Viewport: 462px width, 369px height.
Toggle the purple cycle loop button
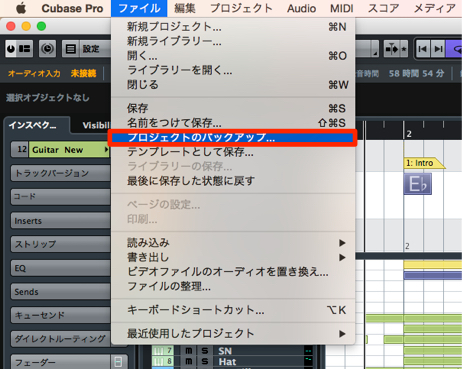point(455,49)
